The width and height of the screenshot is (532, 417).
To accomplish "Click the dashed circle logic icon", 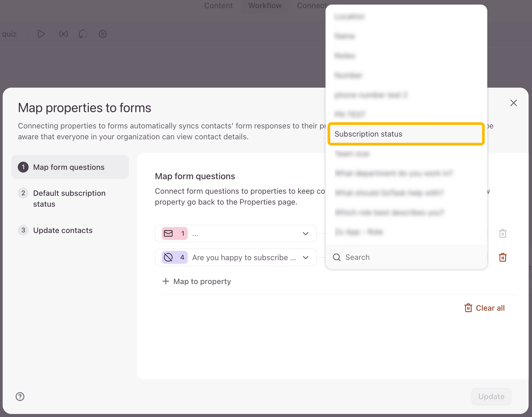I will 83,34.
